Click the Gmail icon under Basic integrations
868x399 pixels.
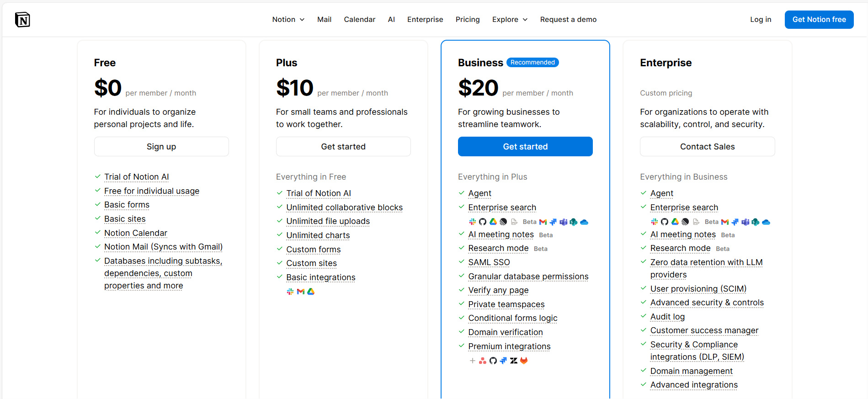point(300,292)
